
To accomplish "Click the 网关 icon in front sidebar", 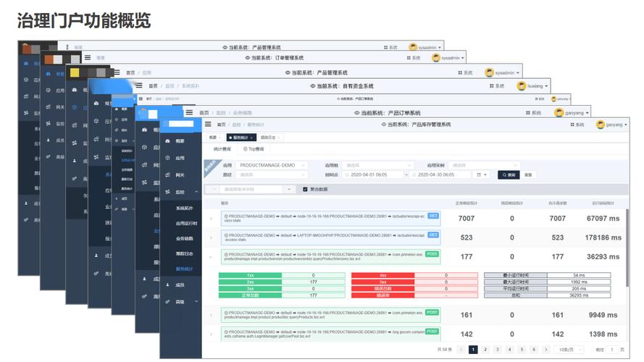I will tap(167, 174).
